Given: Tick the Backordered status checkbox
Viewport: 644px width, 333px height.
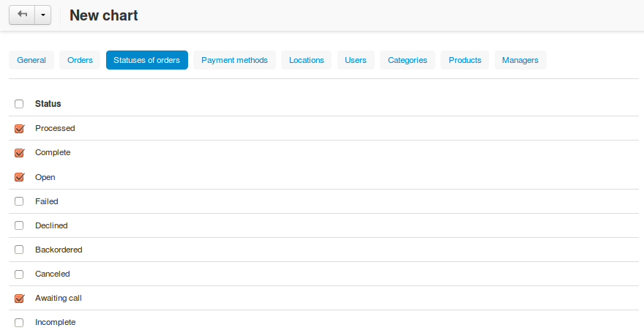Looking at the screenshot, I should tap(19, 250).
